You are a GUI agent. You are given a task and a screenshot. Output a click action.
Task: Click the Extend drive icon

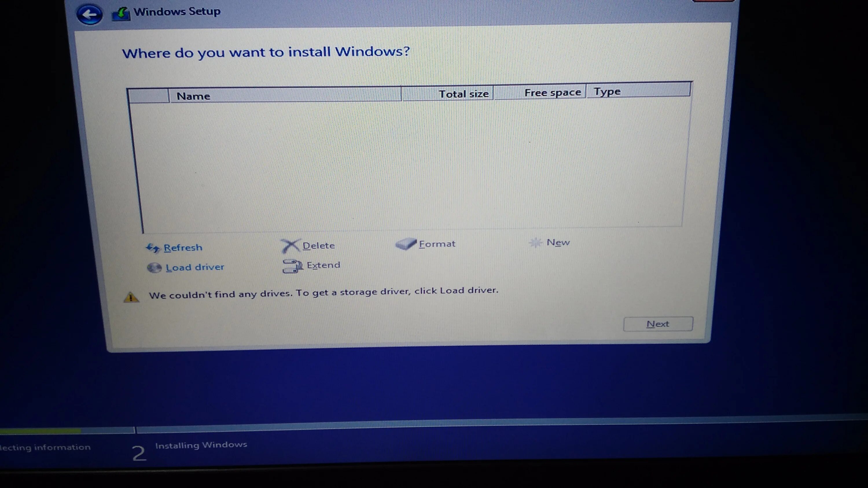[292, 266]
